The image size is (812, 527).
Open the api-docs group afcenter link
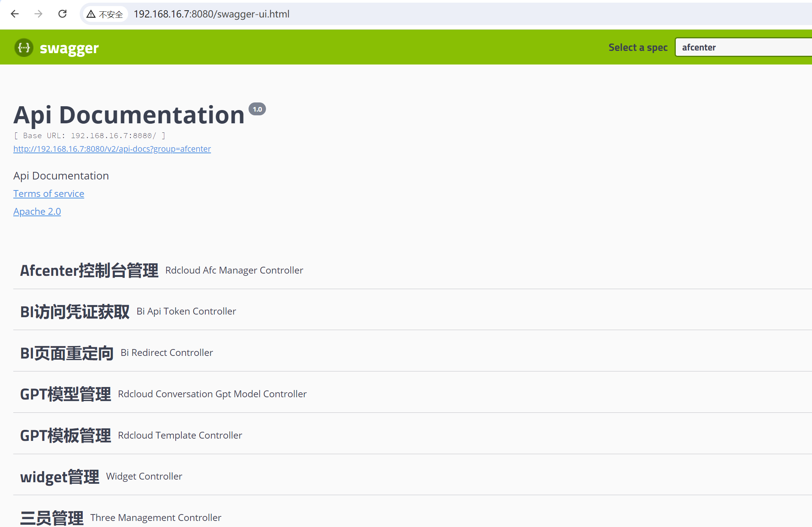[x=112, y=149]
